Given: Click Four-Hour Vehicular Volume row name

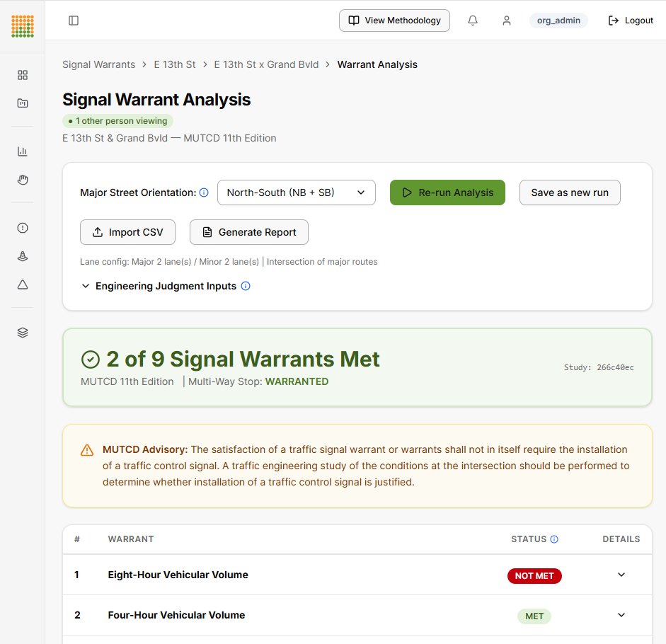Looking at the screenshot, I should (176, 615).
